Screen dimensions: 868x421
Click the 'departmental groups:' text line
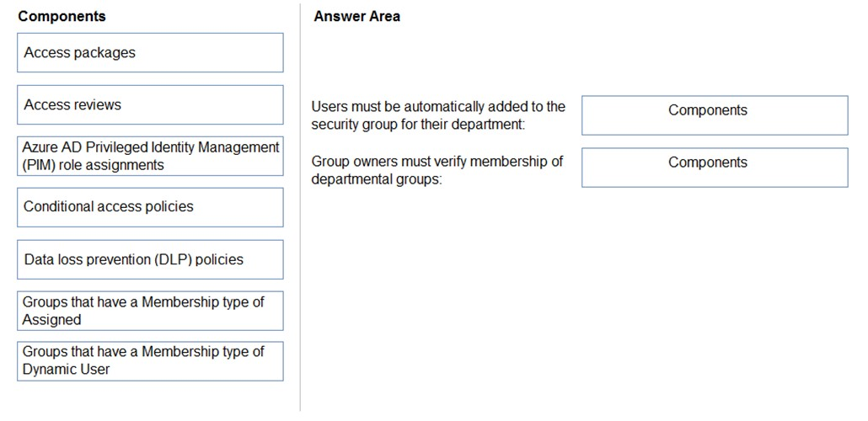377,180
